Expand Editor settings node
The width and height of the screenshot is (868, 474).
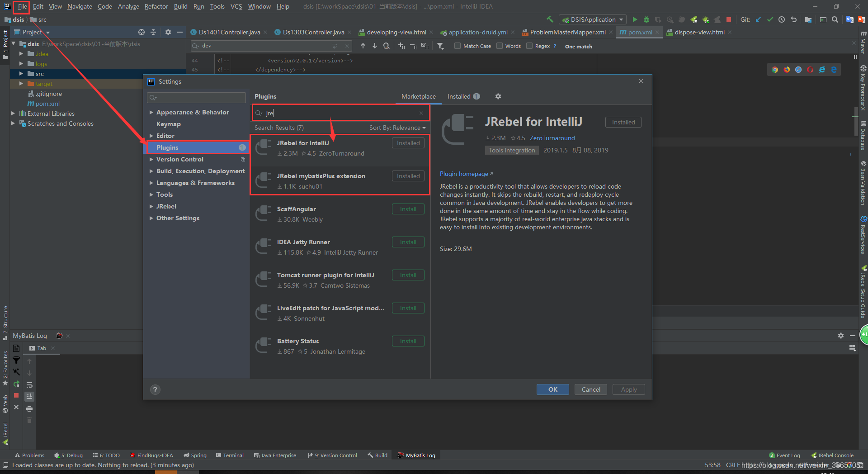tap(151, 136)
